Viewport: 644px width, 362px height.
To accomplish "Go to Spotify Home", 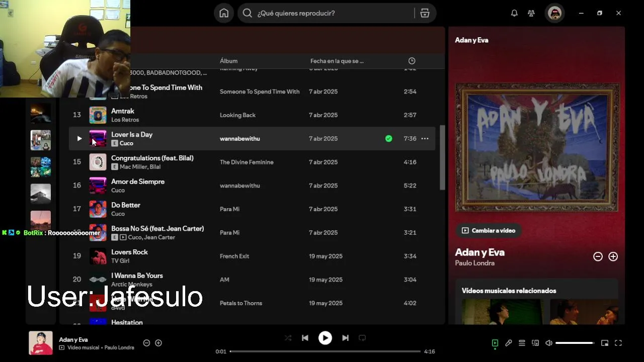I will [224, 13].
